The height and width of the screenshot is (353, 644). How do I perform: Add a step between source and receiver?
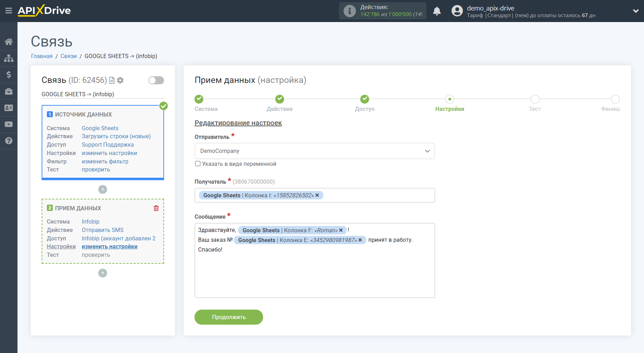point(102,189)
